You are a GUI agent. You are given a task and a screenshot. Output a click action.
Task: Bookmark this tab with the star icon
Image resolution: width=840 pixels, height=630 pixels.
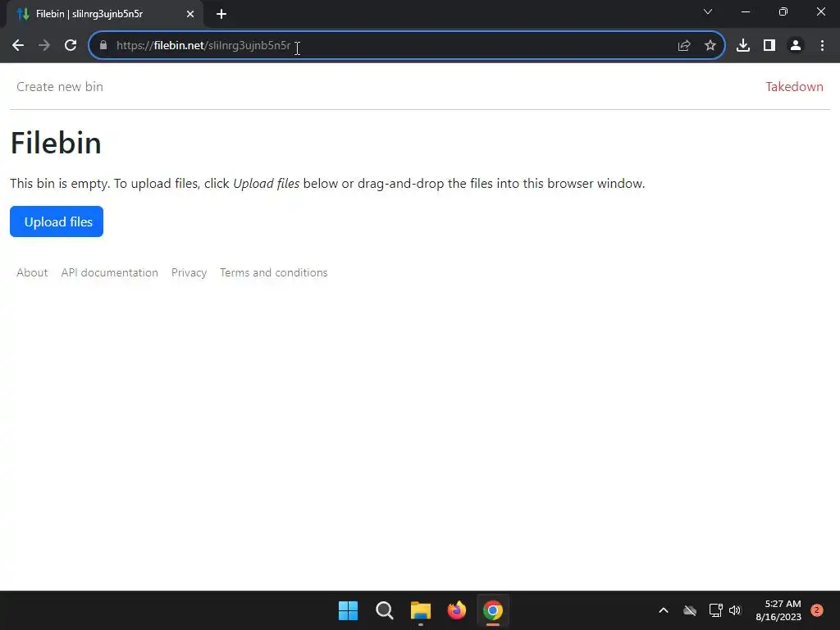[710, 46]
